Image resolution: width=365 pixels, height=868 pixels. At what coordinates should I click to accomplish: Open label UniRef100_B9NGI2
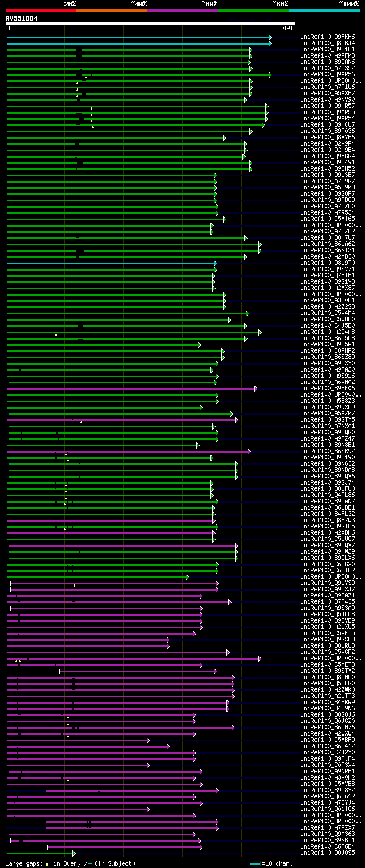pyautogui.click(x=327, y=463)
